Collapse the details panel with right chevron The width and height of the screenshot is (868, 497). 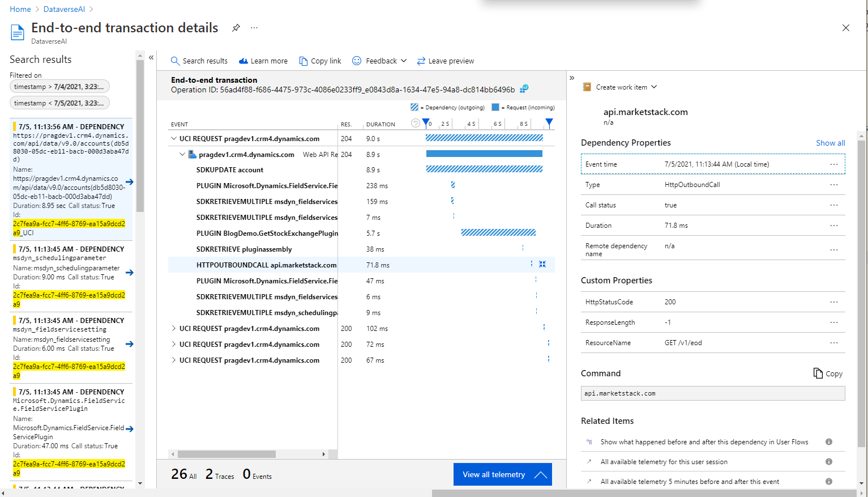point(572,78)
